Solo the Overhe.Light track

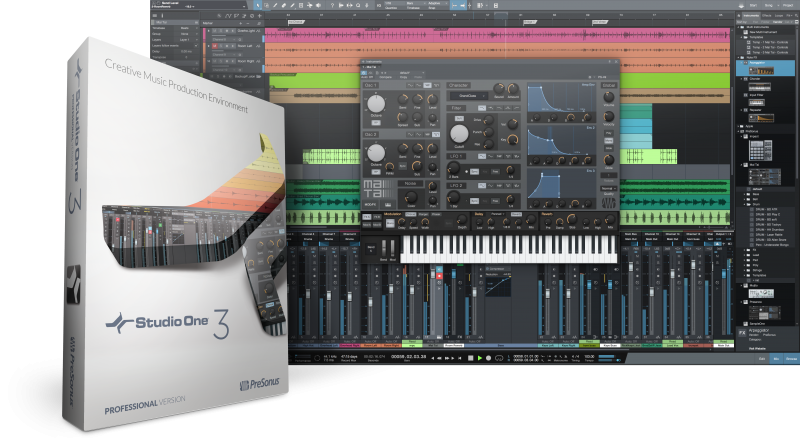[220, 31]
